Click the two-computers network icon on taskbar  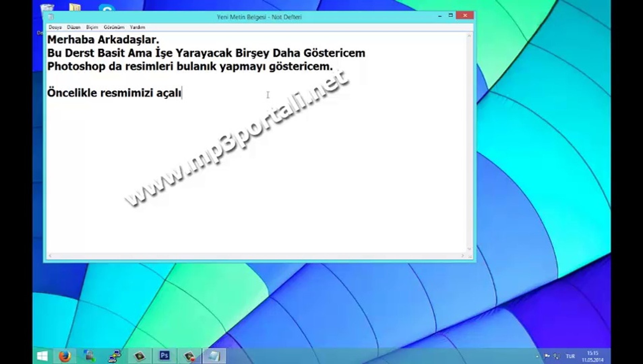pos(115,356)
